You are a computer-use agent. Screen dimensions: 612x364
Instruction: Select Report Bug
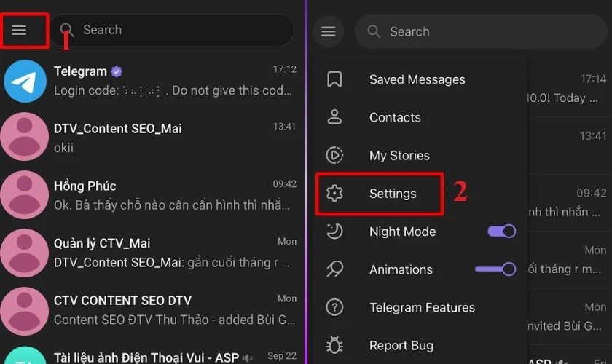(x=420, y=346)
